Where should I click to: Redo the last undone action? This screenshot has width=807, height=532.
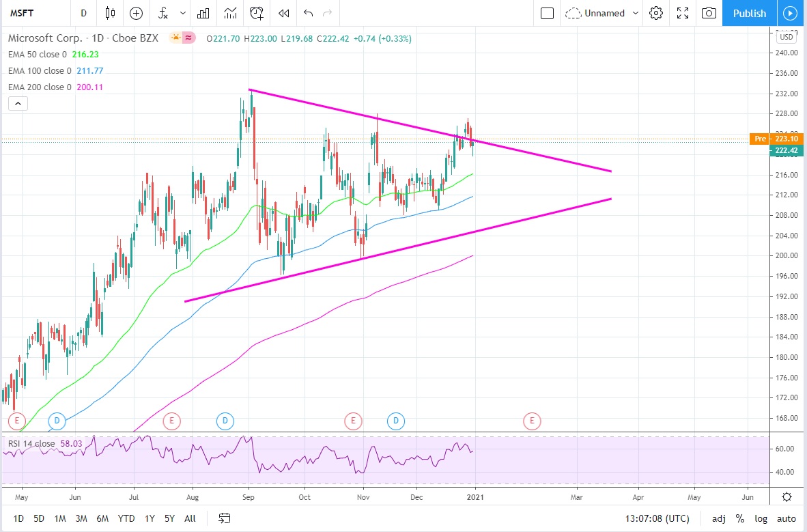(327, 13)
